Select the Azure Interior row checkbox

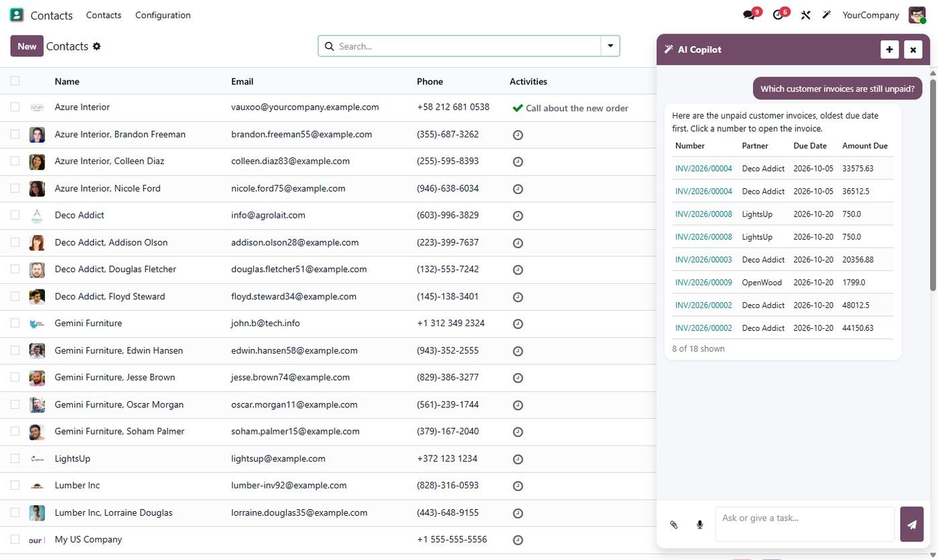click(15, 107)
